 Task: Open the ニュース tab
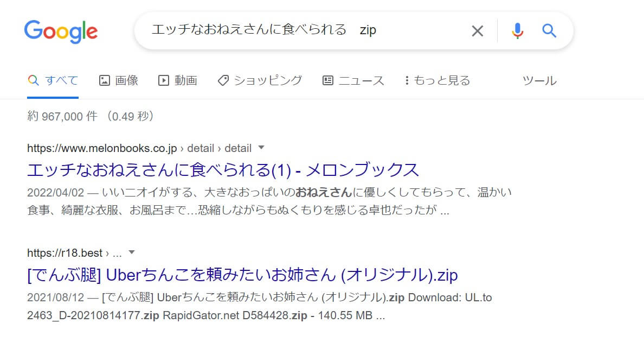353,80
